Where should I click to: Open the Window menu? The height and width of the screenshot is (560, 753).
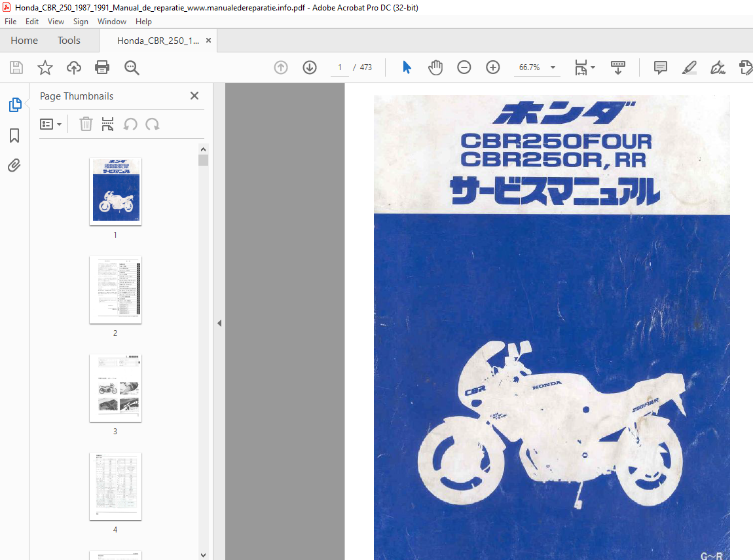[112, 22]
